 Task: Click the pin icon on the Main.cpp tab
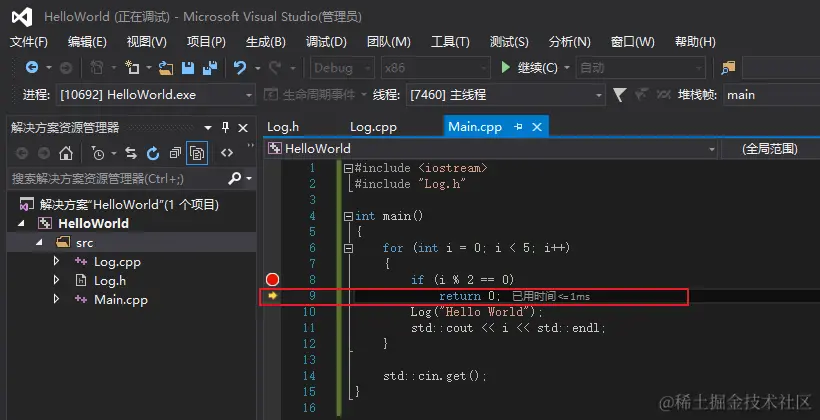(x=518, y=127)
